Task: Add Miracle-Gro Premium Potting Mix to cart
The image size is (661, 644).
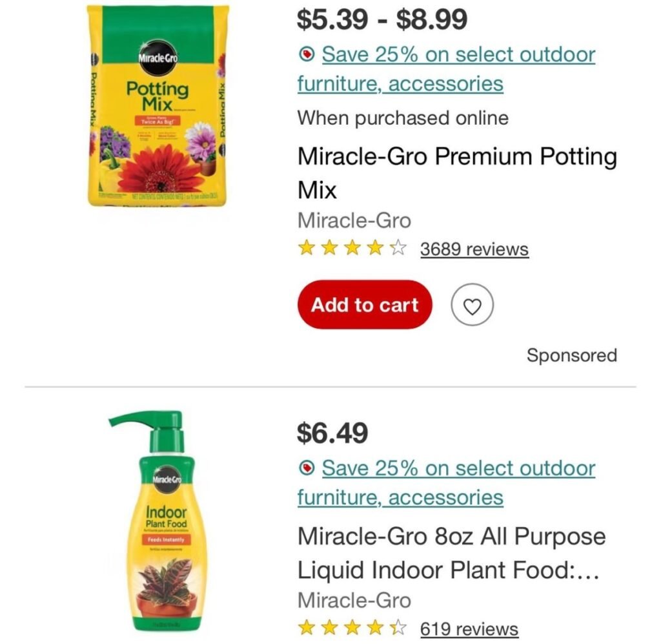Action: coord(365,305)
